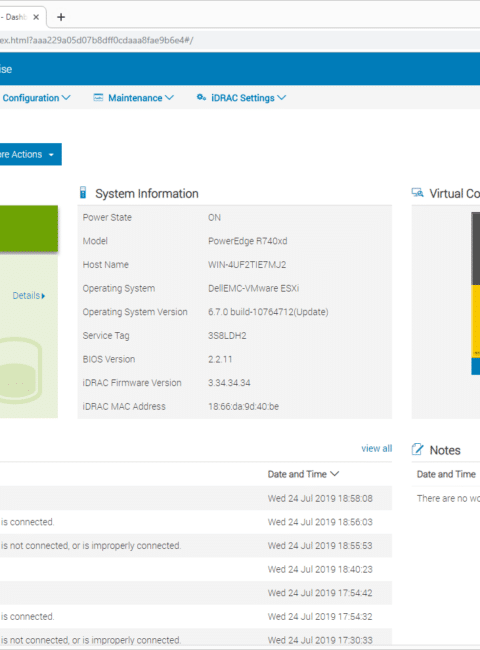
Task: Click log entry dated 17:54:32
Action: coord(196,616)
